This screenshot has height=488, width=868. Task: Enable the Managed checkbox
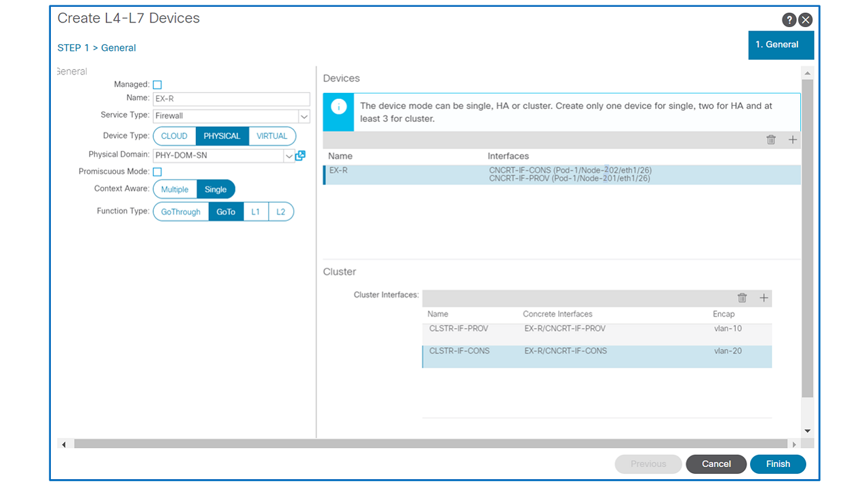tap(157, 85)
